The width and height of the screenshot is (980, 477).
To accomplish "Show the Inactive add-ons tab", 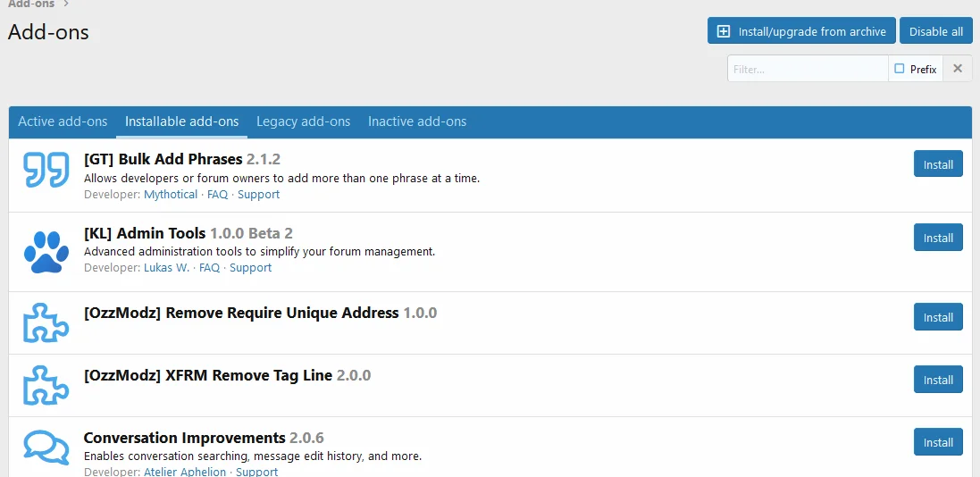I will (417, 121).
